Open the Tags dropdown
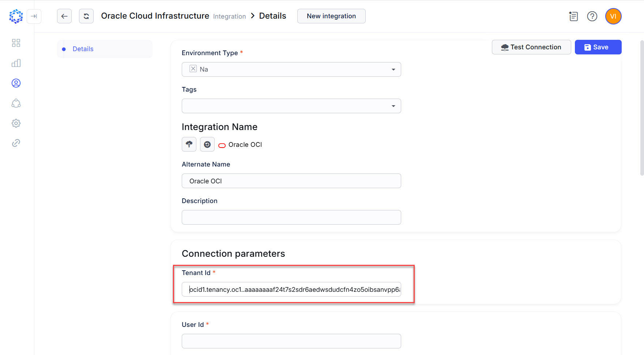 [393, 106]
